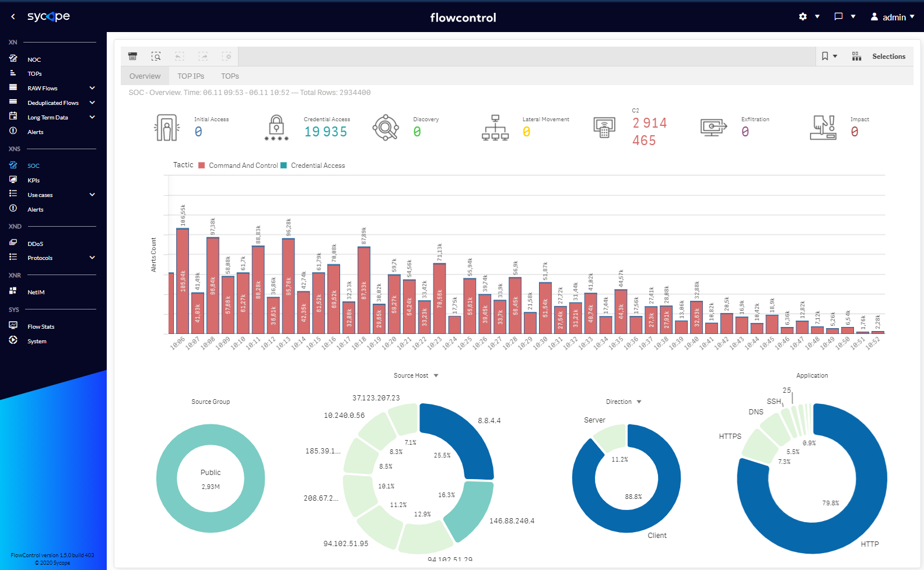Click the Discovery magnifier icon
This screenshot has width=924, height=570.
pyautogui.click(x=386, y=128)
